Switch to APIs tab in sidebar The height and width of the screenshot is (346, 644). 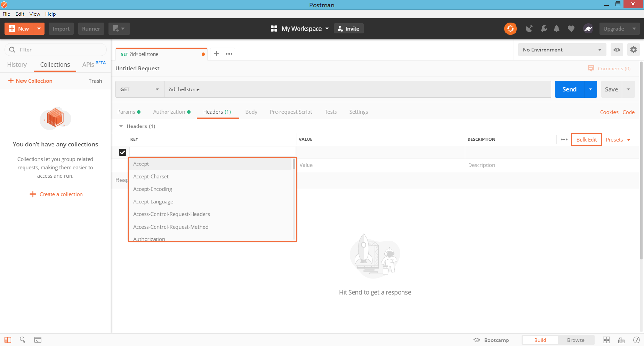coord(94,64)
